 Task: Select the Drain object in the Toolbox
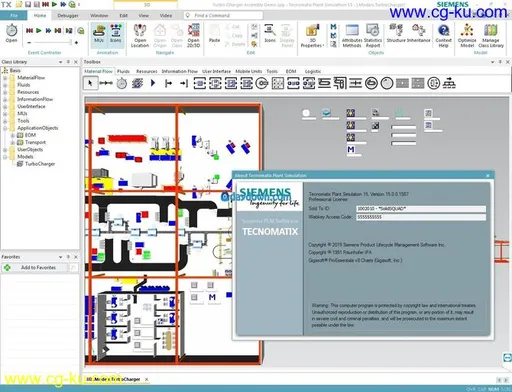coord(184,83)
